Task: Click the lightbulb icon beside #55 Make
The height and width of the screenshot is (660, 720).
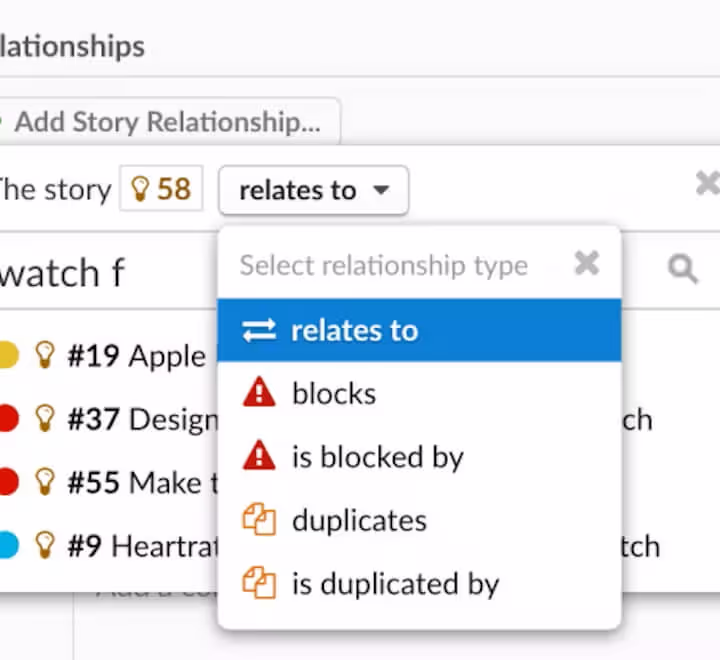Action: pyautogui.click(x=45, y=481)
